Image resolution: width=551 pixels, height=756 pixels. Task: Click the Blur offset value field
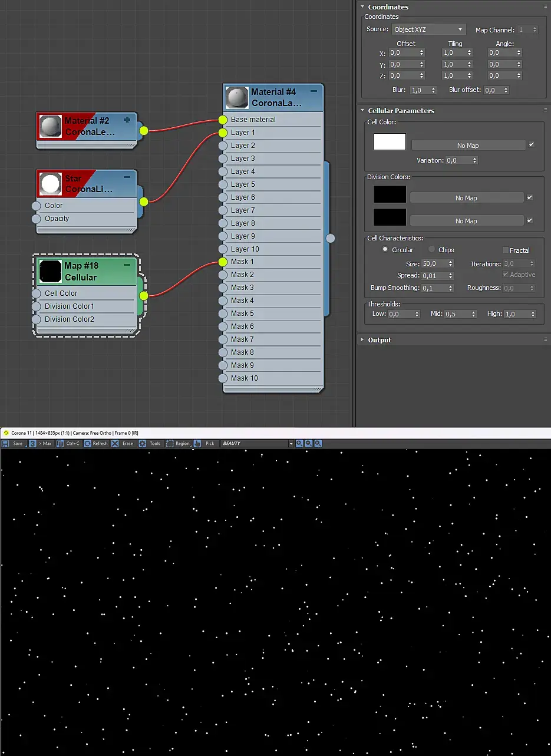pos(493,90)
